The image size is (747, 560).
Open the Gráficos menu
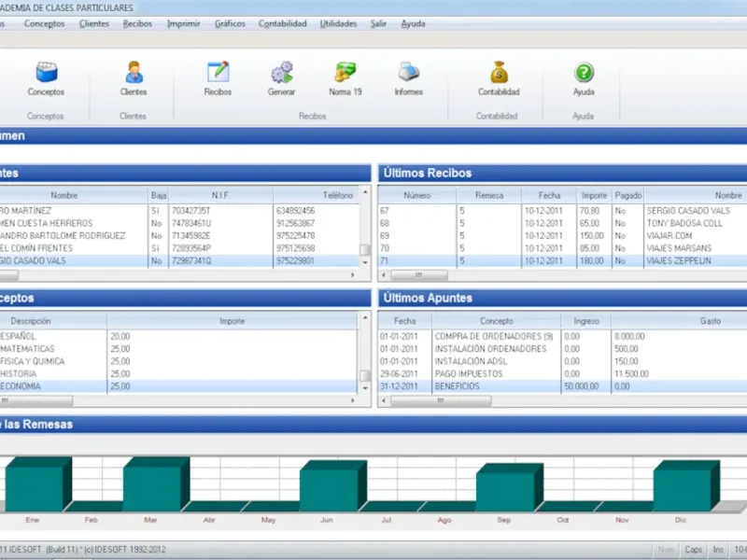pos(230,24)
